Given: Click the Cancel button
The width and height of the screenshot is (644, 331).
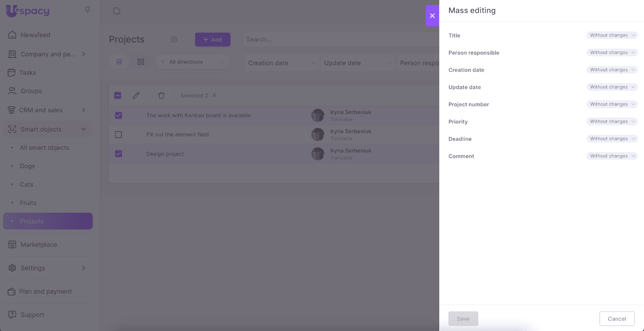Looking at the screenshot, I should [x=617, y=319].
